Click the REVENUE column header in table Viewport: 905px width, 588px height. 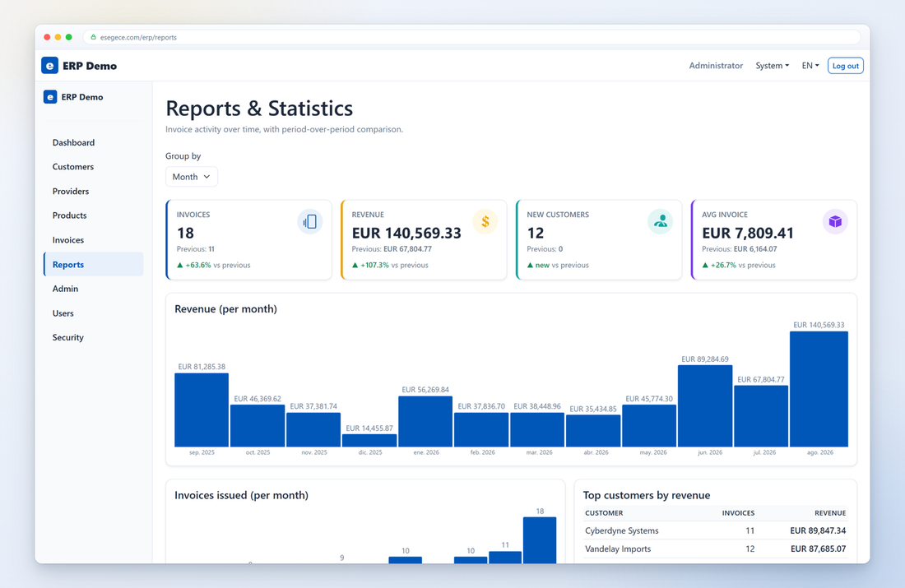click(830, 513)
